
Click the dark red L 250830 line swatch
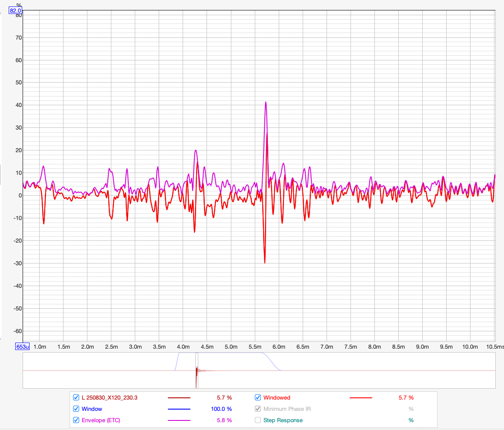point(179,398)
